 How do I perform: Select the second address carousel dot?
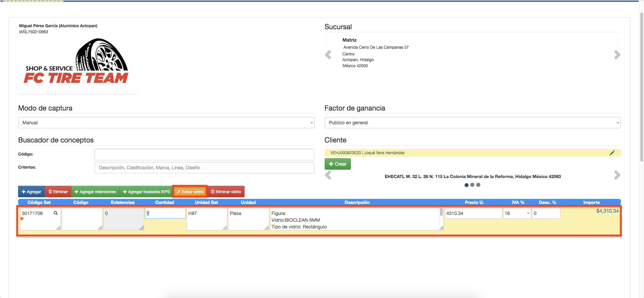(472, 185)
